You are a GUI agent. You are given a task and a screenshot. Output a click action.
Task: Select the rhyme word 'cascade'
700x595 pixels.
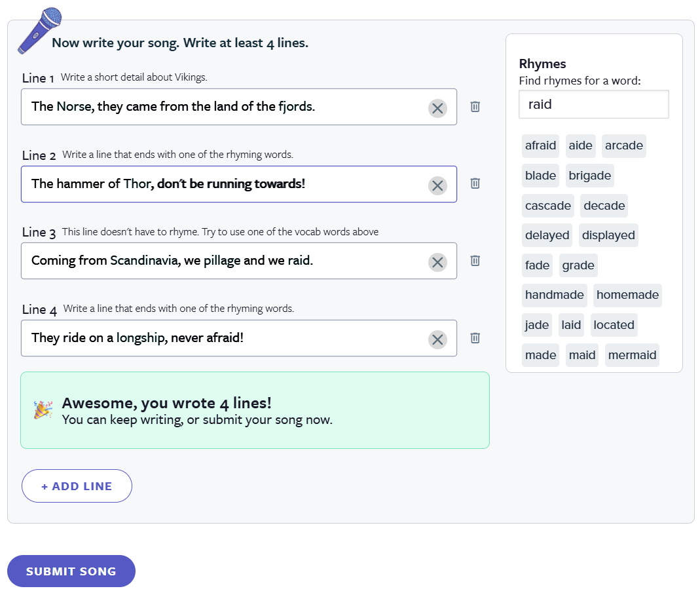[548, 206]
